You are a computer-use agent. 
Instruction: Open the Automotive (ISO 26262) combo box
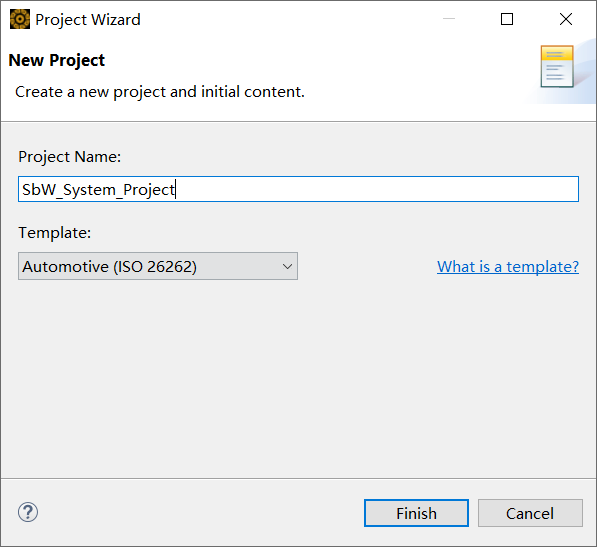point(158,266)
